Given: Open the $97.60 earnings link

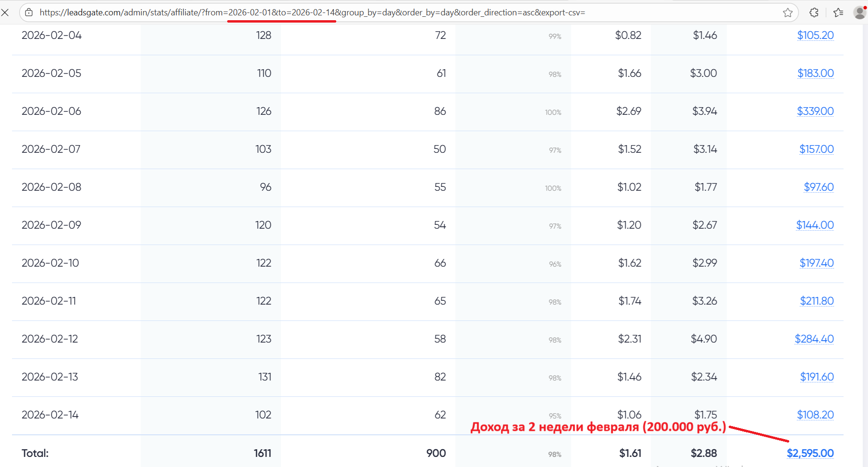Looking at the screenshot, I should coord(819,187).
